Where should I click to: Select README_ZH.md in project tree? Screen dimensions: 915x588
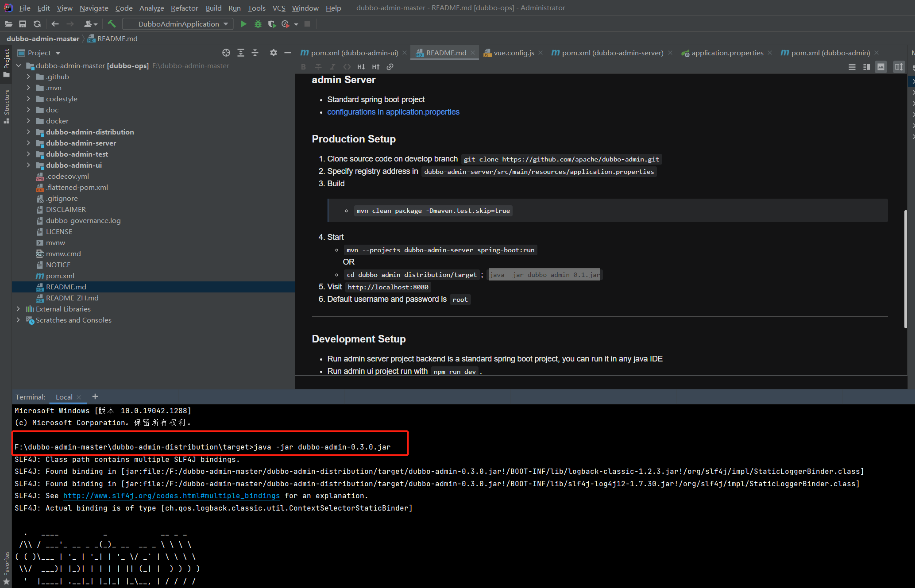(x=72, y=298)
